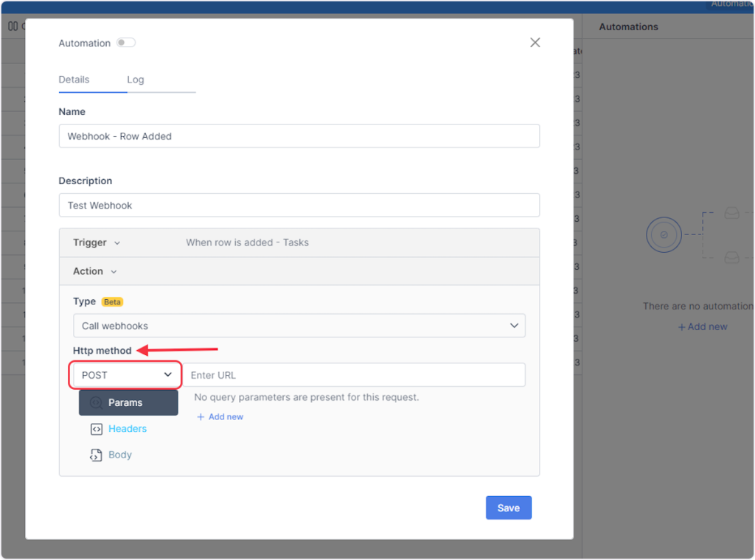Select the Body file icon

[x=96, y=455]
